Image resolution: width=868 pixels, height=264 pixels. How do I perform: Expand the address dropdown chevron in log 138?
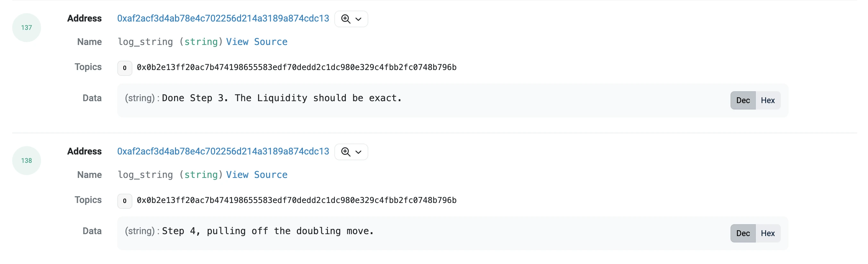pyautogui.click(x=359, y=152)
